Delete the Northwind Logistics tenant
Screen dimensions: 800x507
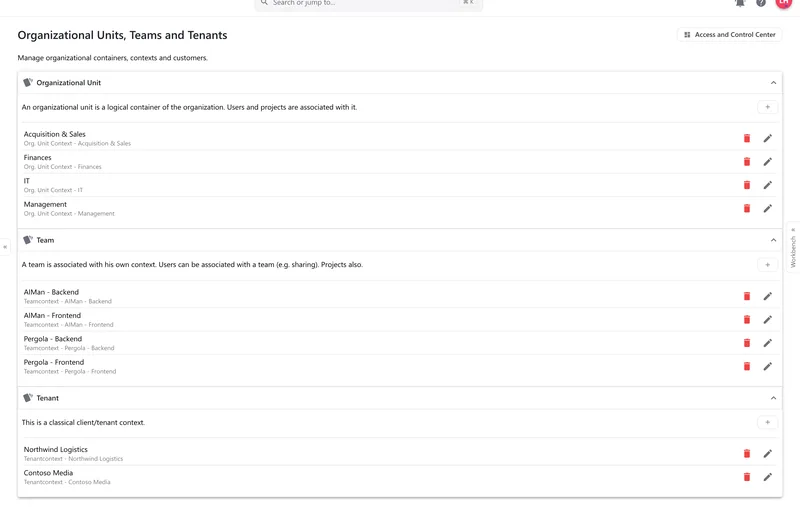point(746,454)
